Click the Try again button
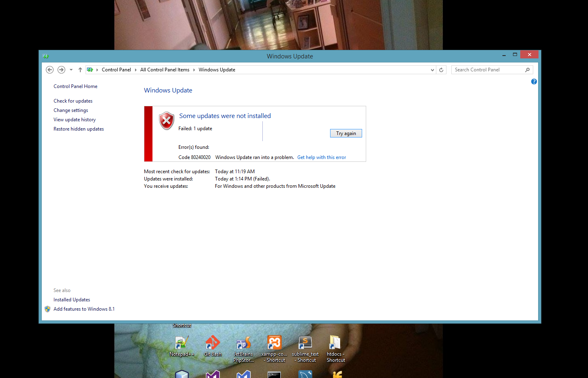Viewport: 588px width, 378px height. click(x=346, y=133)
